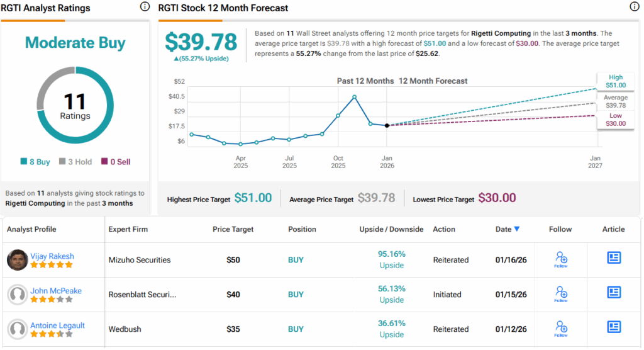The width and height of the screenshot is (644, 350).
Task: Follow analyst Antoine Legault
Action: pyautogui.click(x=561, y=328)
